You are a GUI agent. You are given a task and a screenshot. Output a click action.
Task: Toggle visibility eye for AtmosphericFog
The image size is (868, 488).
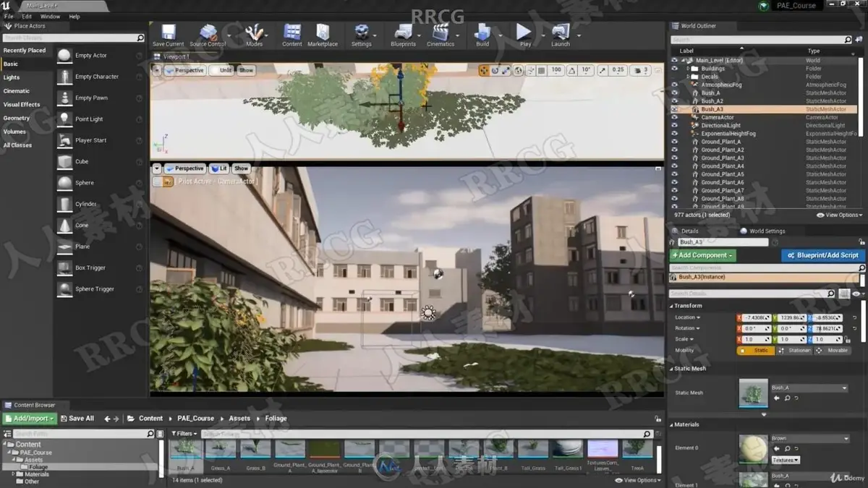click(674, 85)
